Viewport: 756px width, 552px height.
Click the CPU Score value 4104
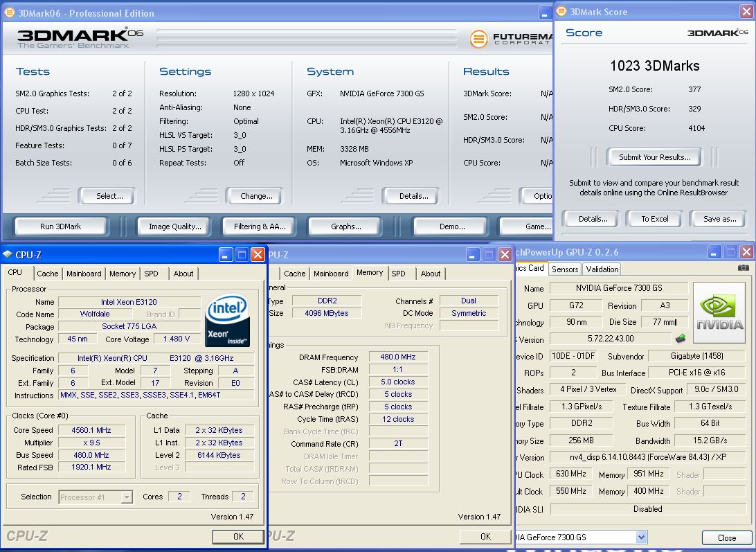tap(696, 128)
